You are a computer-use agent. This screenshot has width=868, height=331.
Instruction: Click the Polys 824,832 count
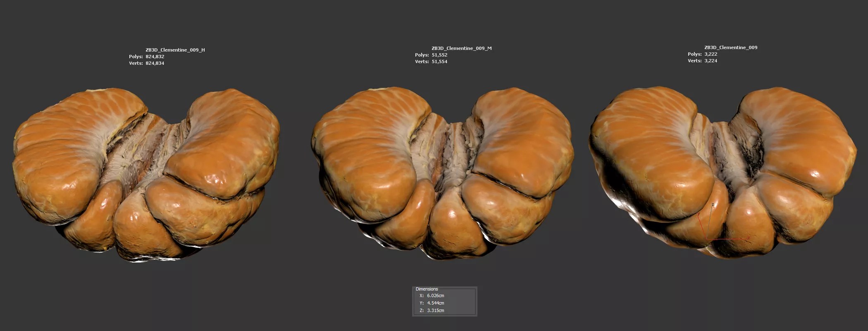155,57
